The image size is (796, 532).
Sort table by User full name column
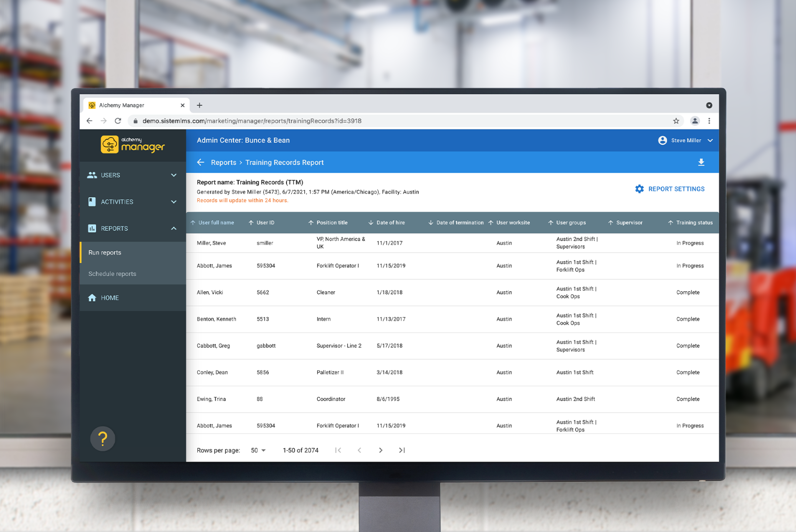[216, 223]
